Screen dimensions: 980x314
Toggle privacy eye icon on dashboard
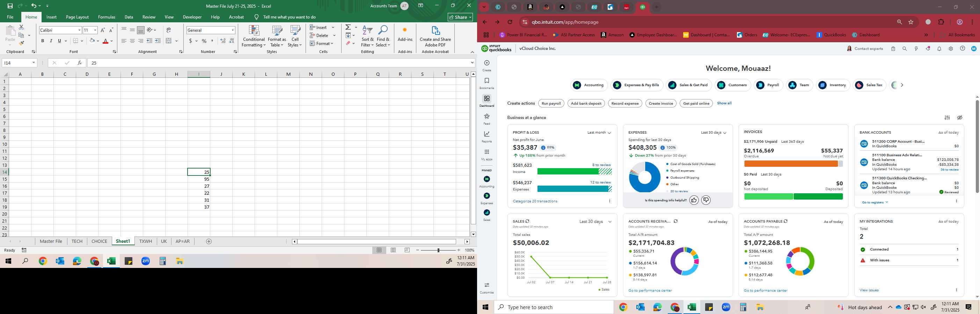pyautogui.click(x=960, y=118)
